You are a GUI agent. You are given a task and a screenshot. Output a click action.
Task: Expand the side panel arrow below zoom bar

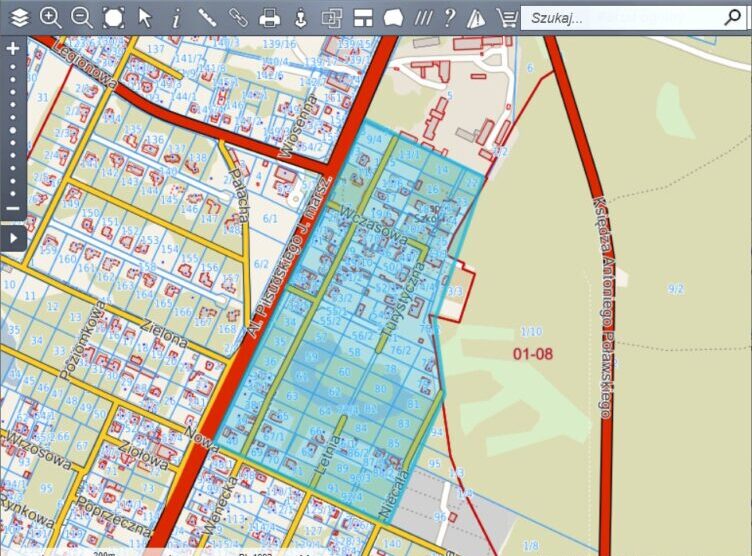[13, 239]
